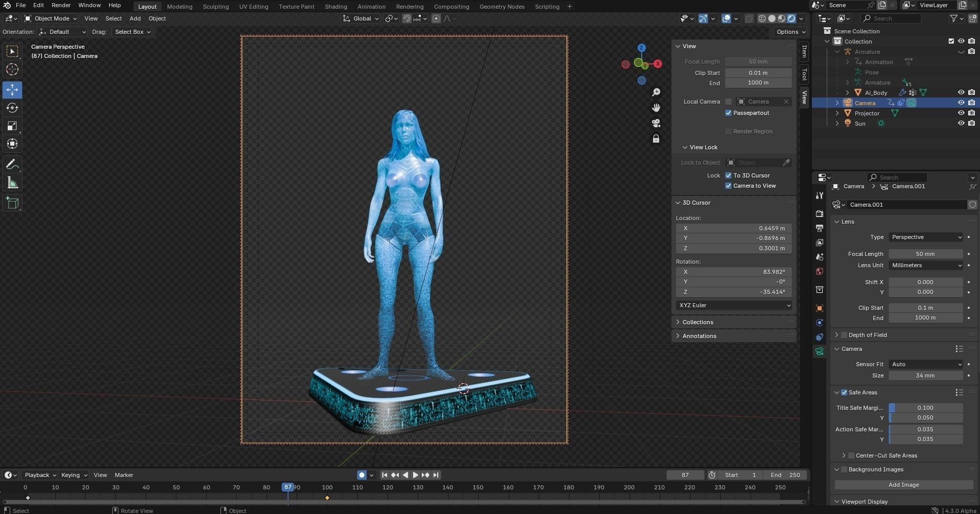The image size is (980, 514).
Task: Toggle Lock To 3D Cursor checkbox
Action: click(728, 175)
